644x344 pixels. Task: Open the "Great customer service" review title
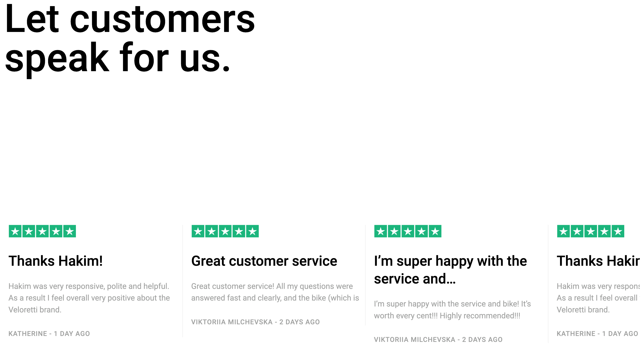pyautogui.click(x=264, y=261)
